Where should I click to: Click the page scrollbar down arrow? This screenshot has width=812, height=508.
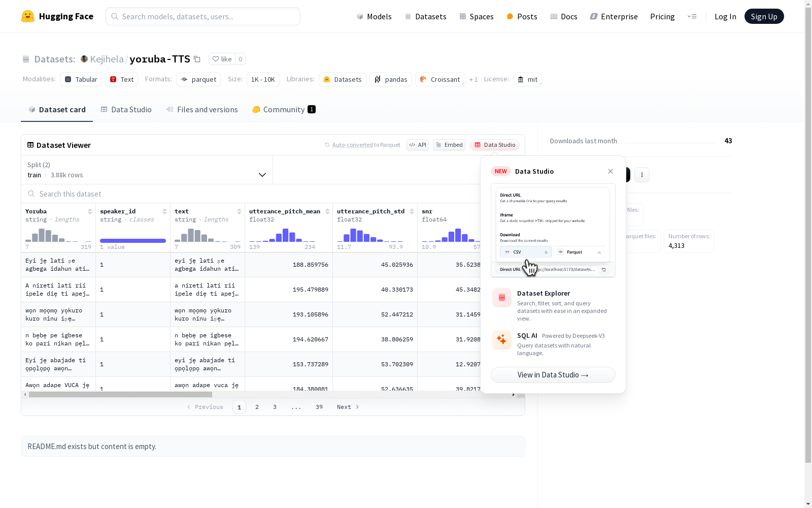pos(808,504)
